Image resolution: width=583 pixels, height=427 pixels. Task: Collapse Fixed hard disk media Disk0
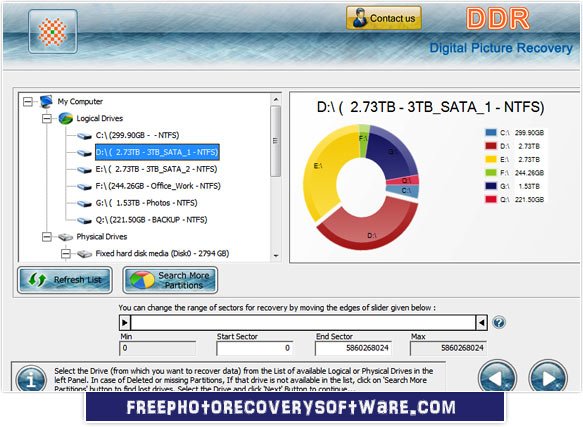click(66, 254)
